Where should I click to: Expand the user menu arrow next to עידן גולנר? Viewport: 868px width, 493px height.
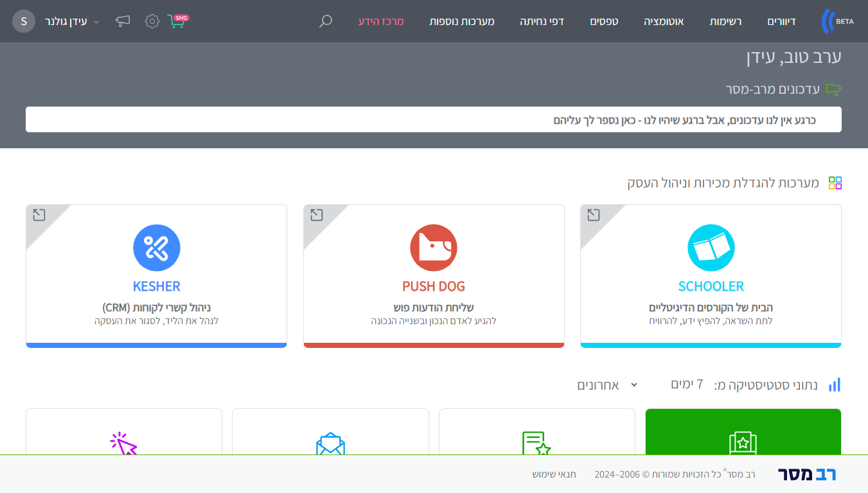tap(96, 22)
